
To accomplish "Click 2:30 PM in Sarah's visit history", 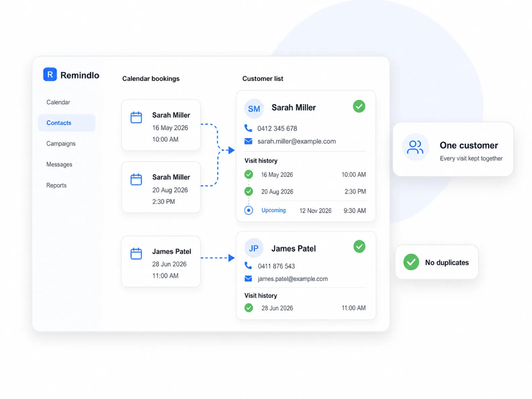I will pos(355,191).
